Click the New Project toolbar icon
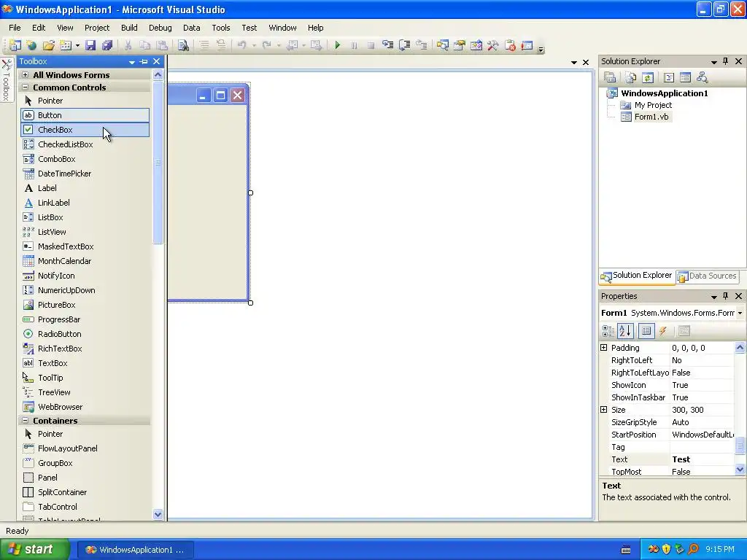 (15, 45)
